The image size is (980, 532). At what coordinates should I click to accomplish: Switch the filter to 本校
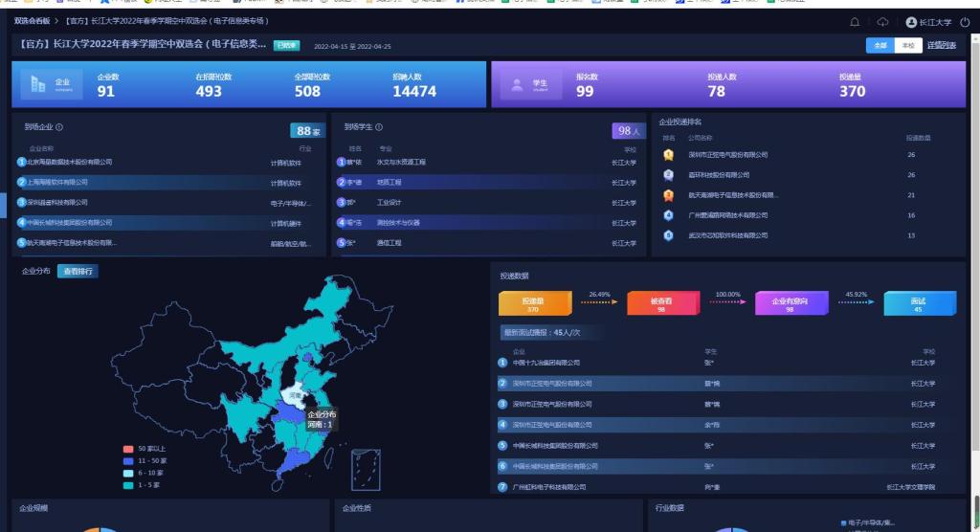906,46
